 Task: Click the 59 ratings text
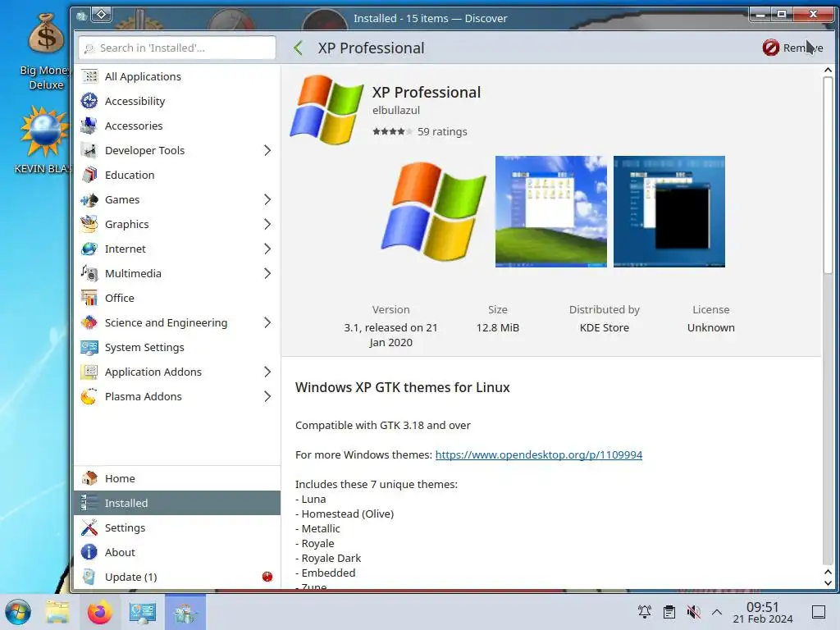pos(442,132)
